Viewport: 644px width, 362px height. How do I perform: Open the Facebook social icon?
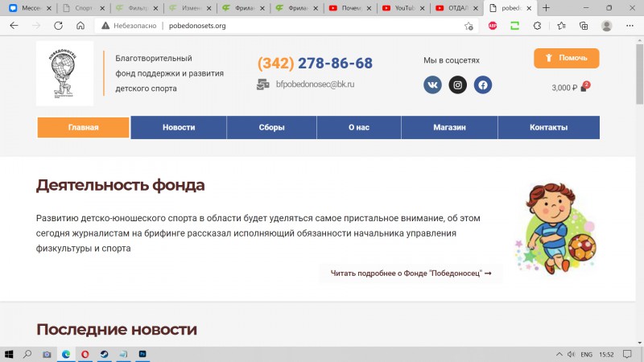click(482, 85)
